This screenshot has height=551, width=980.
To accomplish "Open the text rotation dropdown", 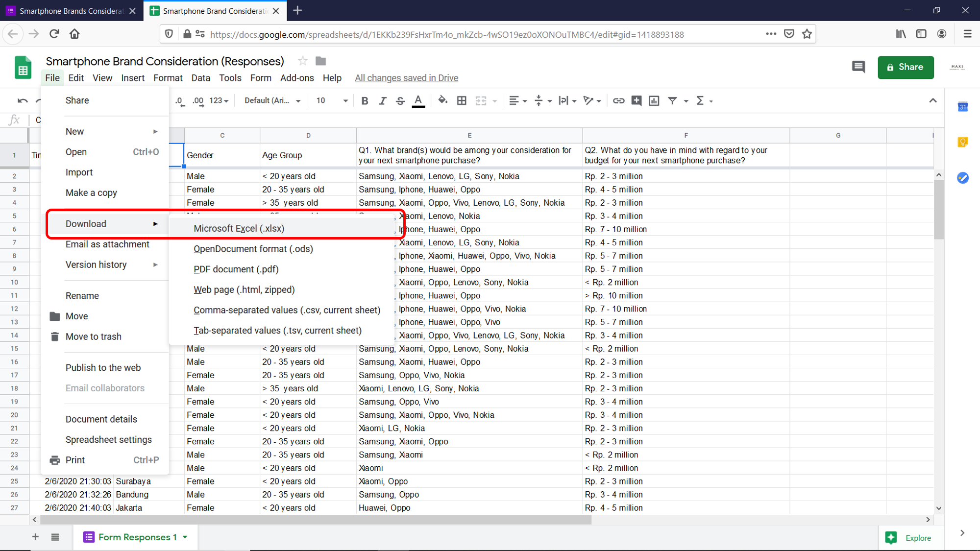I will point(592,101).
